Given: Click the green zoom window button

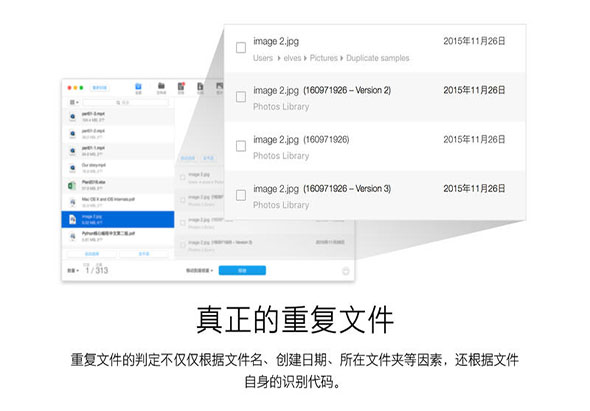Looking at the screenshot, I should coord(81,88).
